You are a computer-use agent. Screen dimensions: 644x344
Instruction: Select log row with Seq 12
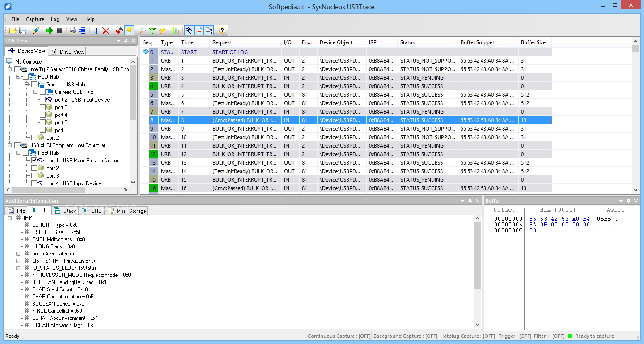point(347,154)
